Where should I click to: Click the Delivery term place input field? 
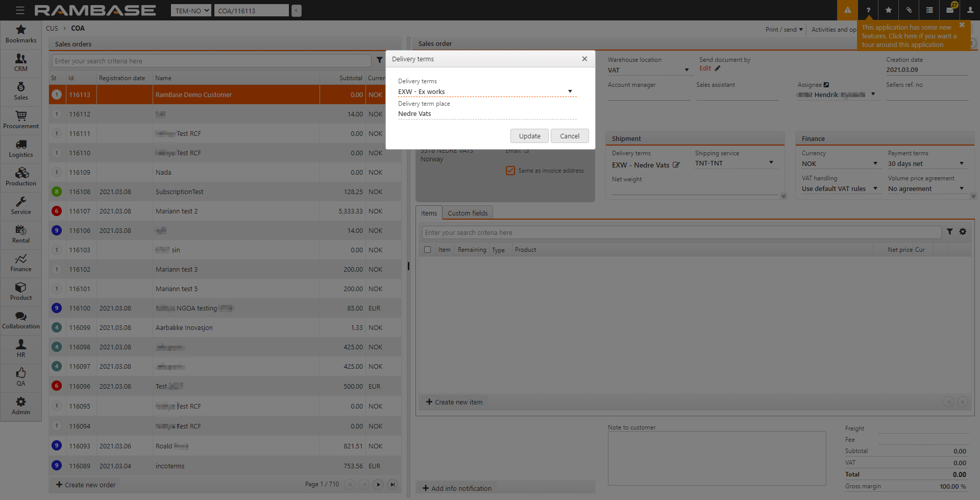(486, 114)
